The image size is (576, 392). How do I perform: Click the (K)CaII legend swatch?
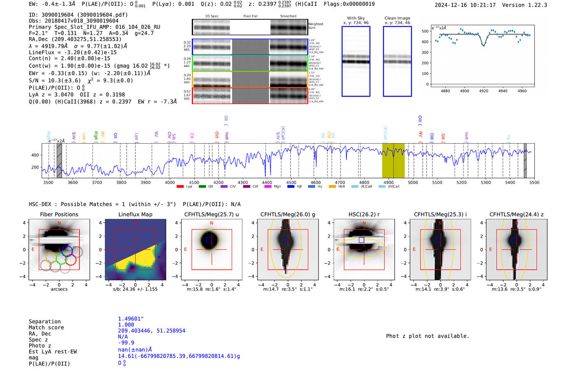(355, 186)
